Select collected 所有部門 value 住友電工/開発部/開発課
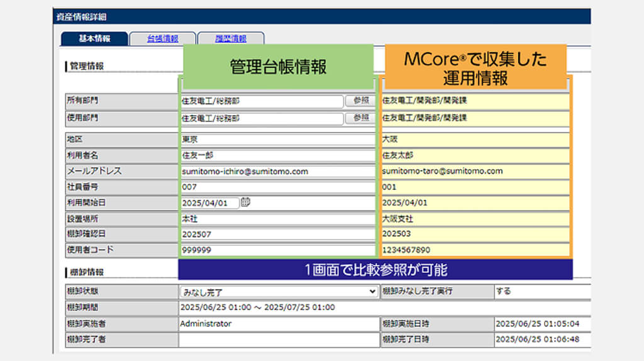The width and height of the screenshot is (644, 361). coord(425,101)
